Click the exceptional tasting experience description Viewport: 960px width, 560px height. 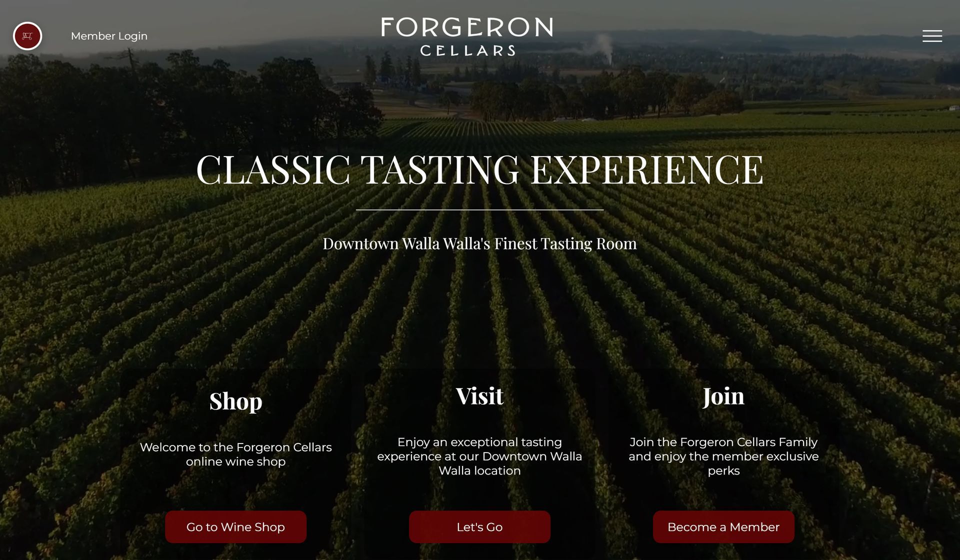[479, 456]
